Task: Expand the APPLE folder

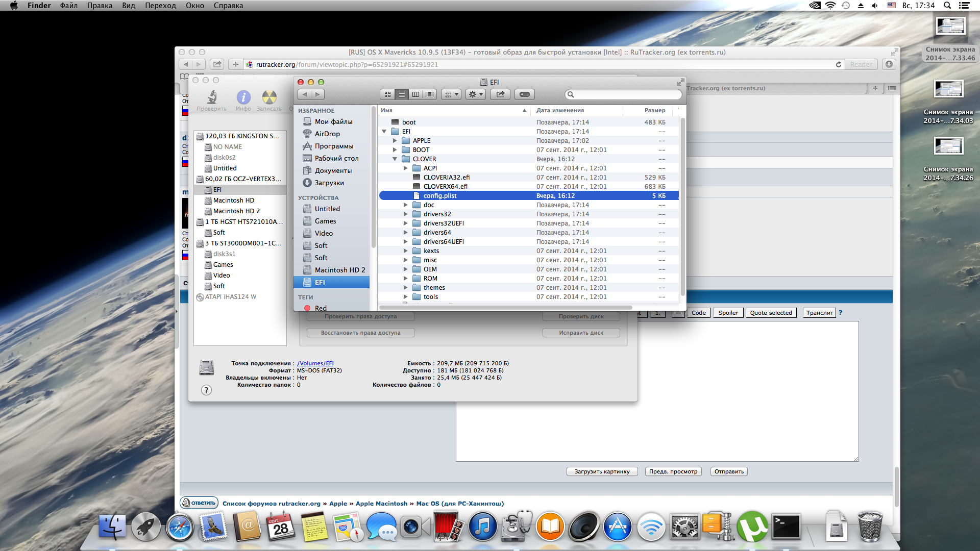Action: pyautogui.click(x=395, y=141)
